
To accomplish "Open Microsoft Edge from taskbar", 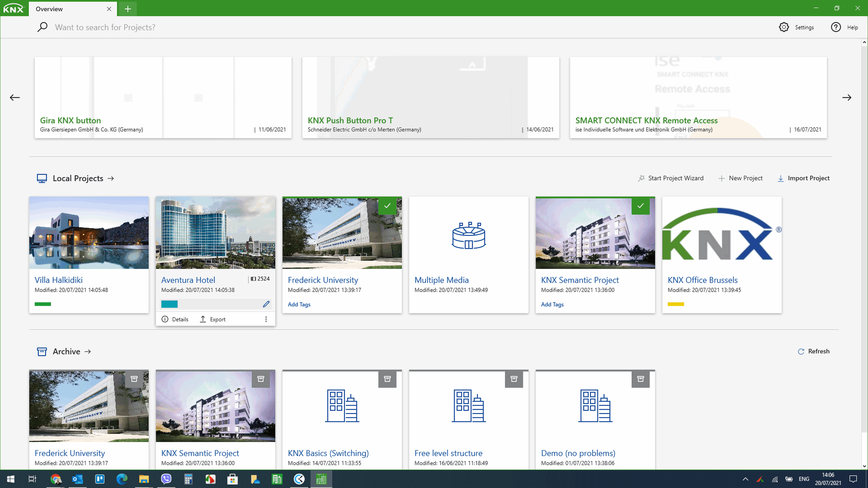I will (x=122, y=479).
